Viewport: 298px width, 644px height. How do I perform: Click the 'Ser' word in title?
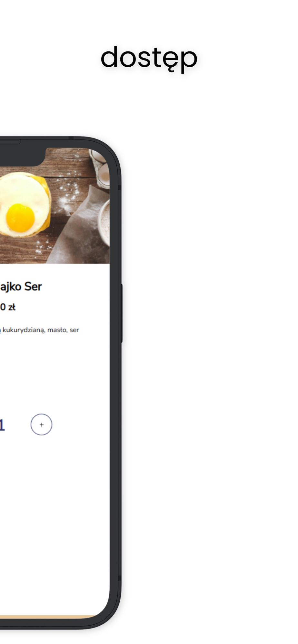[33, 287]
